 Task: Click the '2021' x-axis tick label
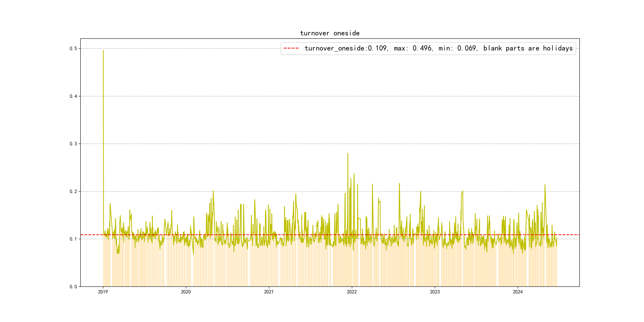point(269,292)
